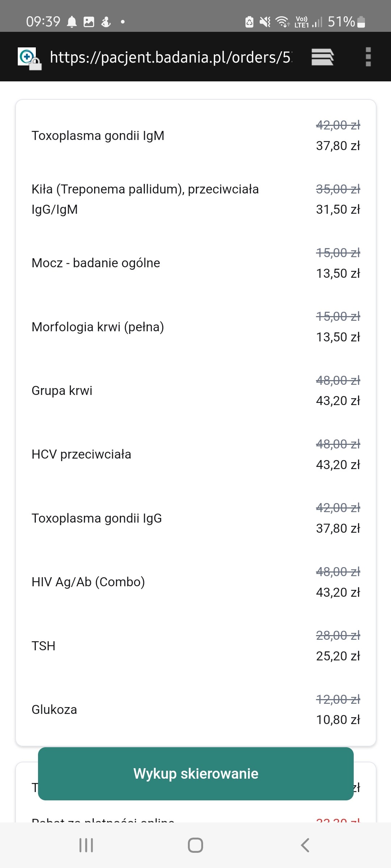The image size is (391, 868).
Task: Tap the Android back navigation arrow
Action: pyautogui.click(x=305, y=845)
